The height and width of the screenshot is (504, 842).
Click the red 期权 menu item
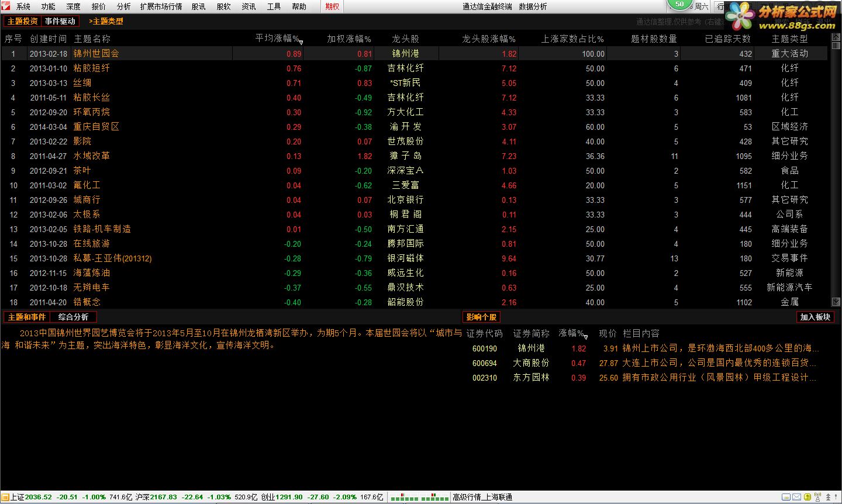(x=332, y=6)
